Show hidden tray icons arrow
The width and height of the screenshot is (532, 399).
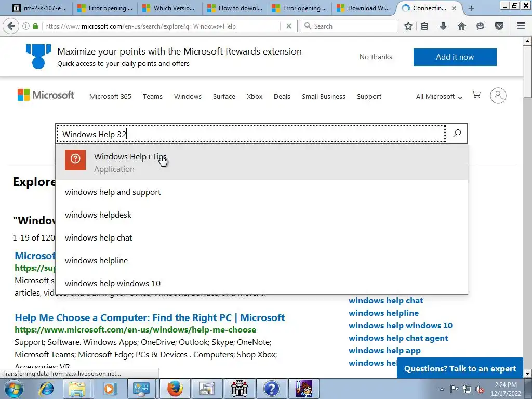(442, 389)
